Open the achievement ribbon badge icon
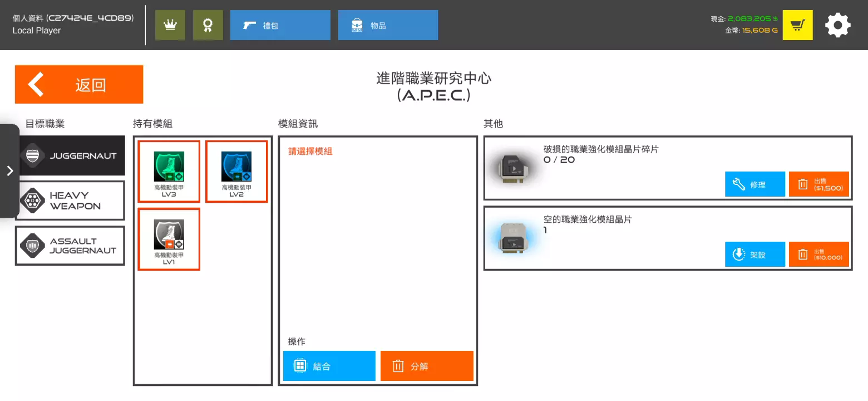This screenshot has width=868, height=401. click(x=208, y=25)
